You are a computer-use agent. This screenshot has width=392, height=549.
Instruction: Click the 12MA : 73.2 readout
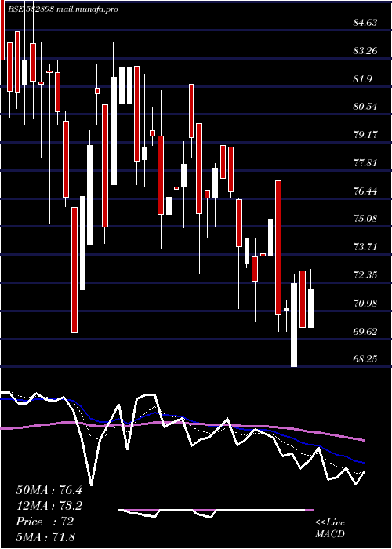coord(49,506)
